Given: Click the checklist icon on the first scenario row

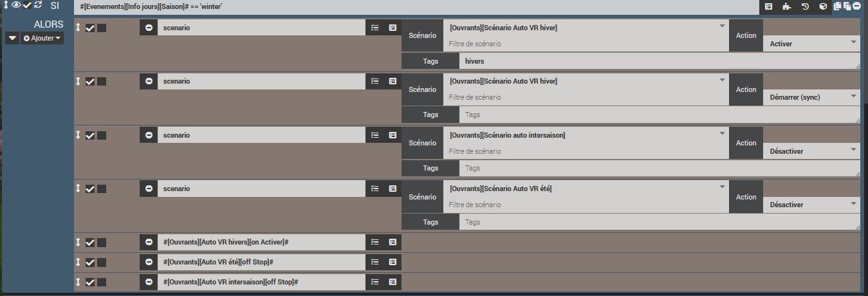Looking at the screenshot, I should (x=375, y=28).
